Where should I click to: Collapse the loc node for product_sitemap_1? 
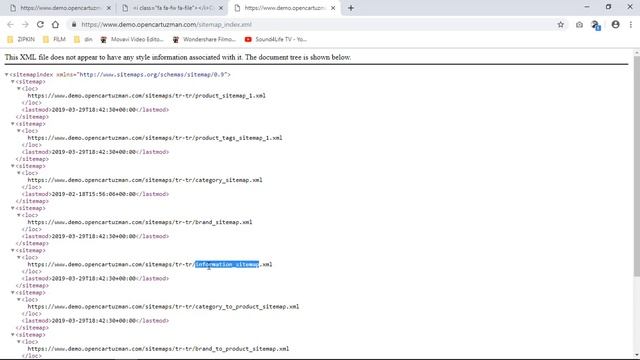pyautogui.click(x=19, y=89)
